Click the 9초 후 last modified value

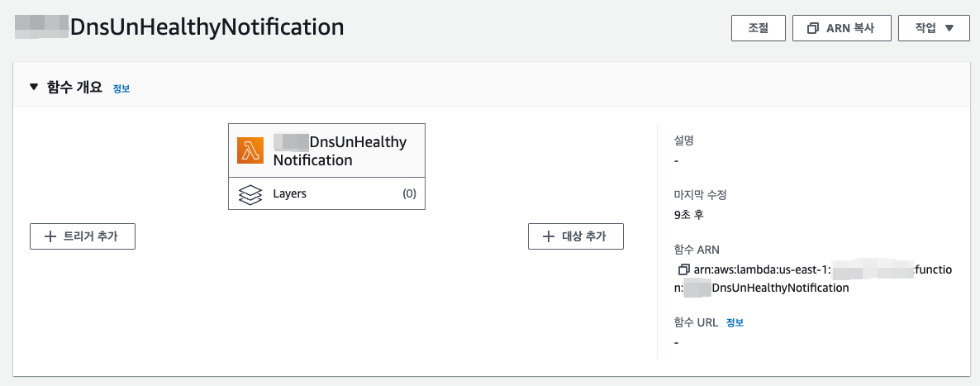click(689, 215)
